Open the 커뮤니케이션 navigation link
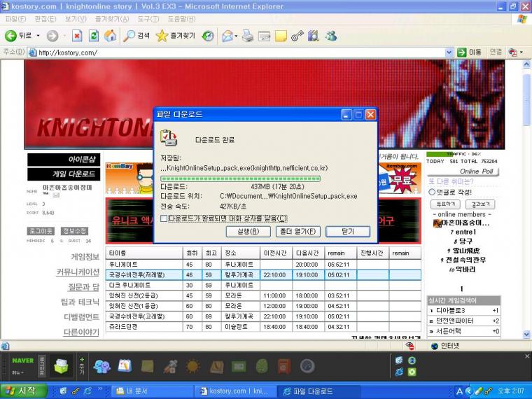532x399 pixels. [x=78, y=272]
